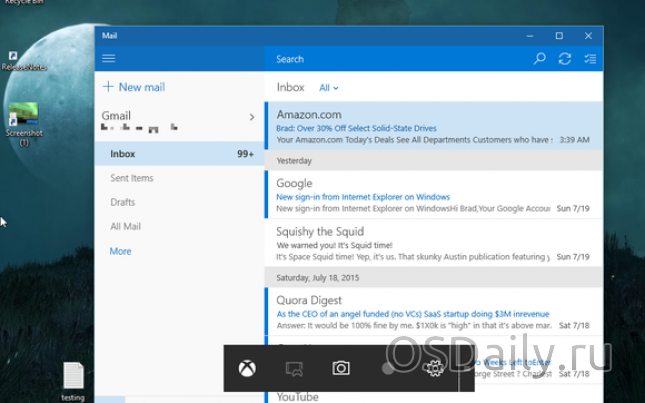Open the Sent Items folder

[131, 178]
